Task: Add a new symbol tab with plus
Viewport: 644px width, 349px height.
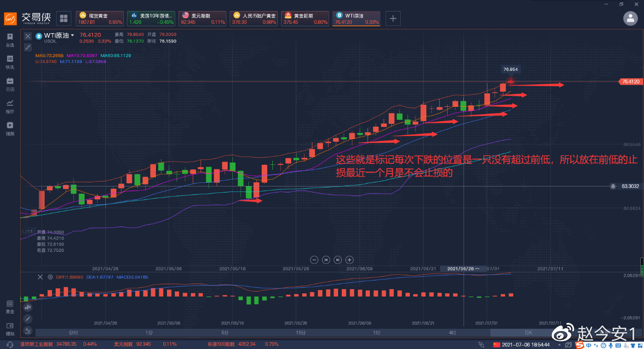Action: 393,18
